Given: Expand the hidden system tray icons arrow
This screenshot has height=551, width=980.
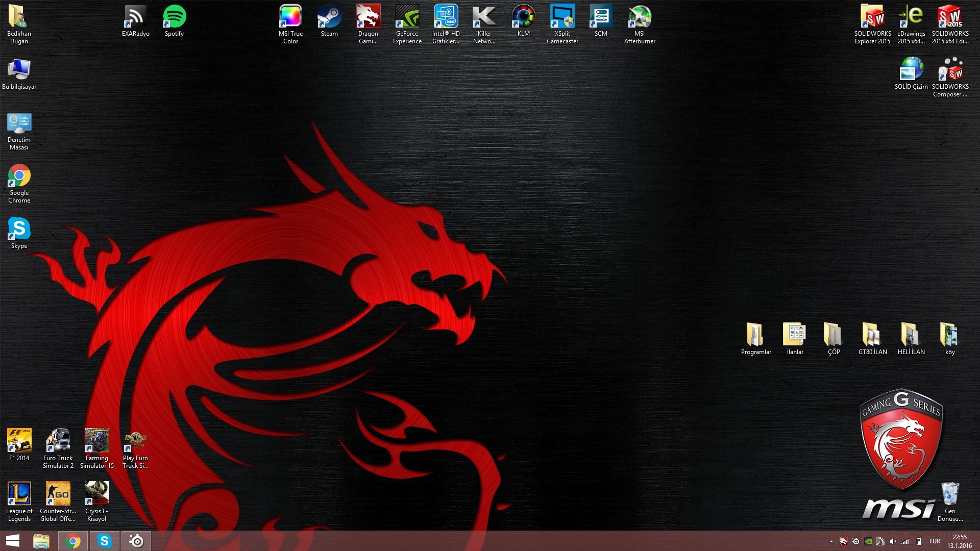Looking at the screenshot, I should (x=831, y=541).
